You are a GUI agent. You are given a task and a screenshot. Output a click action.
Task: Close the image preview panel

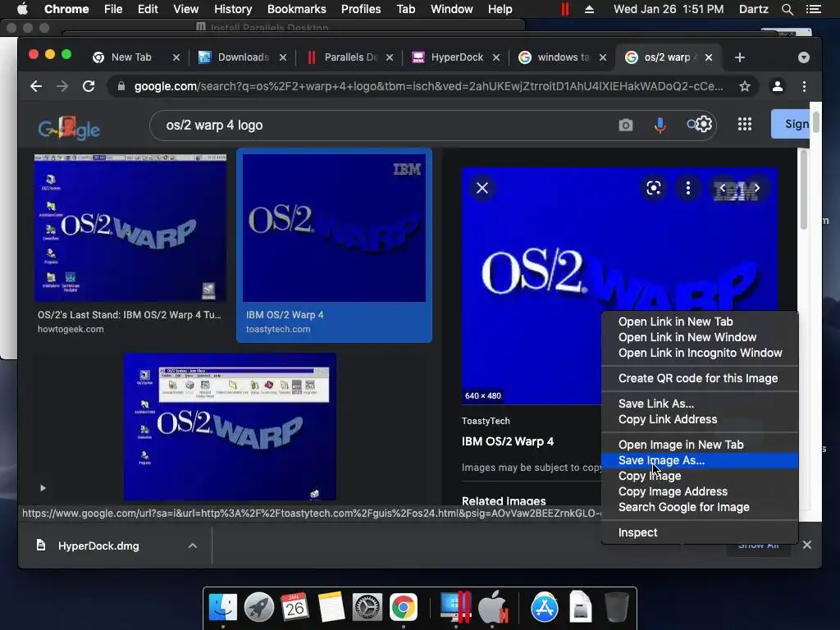click(482, 188)
